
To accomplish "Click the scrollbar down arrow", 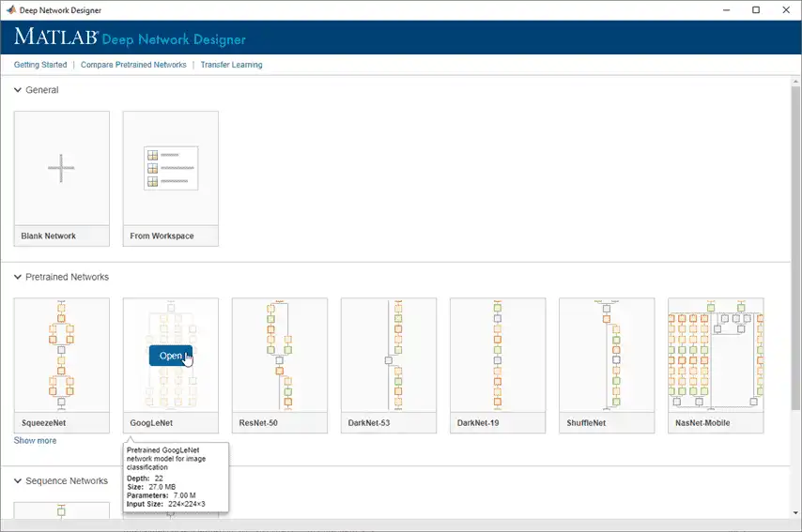I will click(795, 512).
